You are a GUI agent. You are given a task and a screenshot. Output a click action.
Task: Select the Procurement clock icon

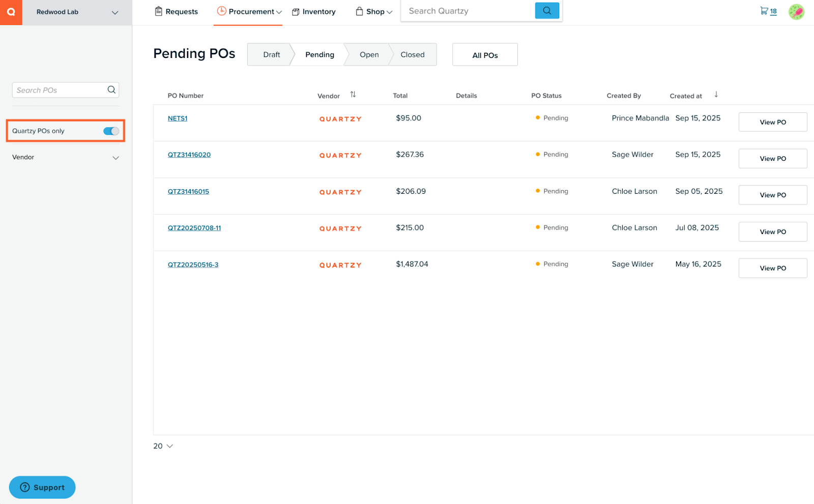click(x=222, y=11)
